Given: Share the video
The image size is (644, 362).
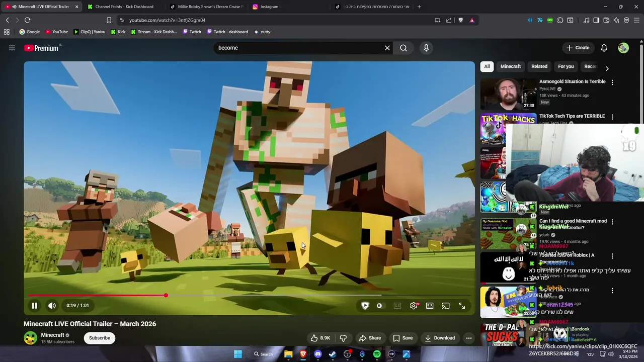Looking at the screenshot, I should [370, 338].
